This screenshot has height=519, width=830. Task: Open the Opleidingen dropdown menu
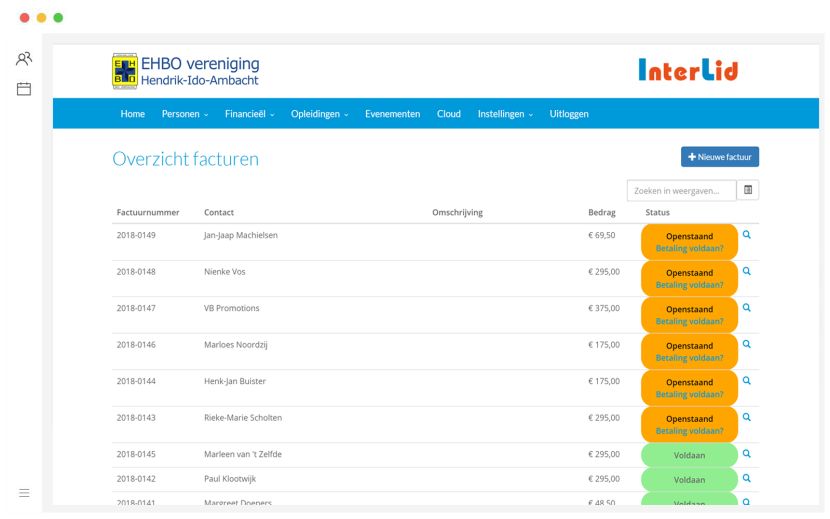[x=319, y=114]
